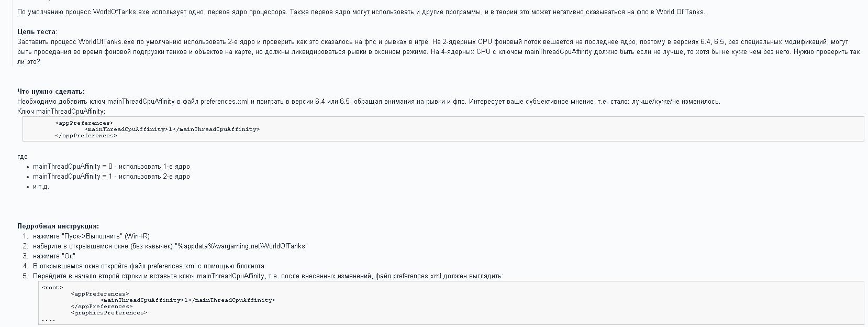Click the first paragraph mentioning WorldOfTanks.exe
This screenshot has width=868, height=327.
(361, 12)
